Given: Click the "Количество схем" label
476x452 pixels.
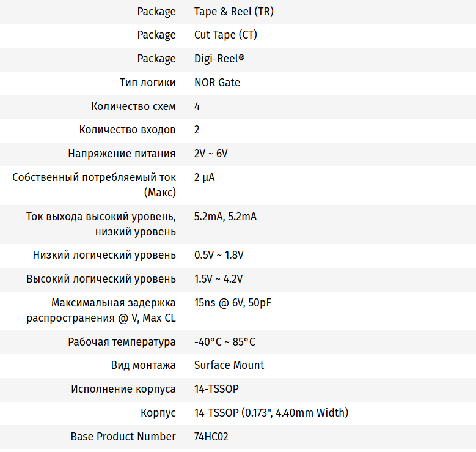Looking at the screenshot, I should (133, 106).
